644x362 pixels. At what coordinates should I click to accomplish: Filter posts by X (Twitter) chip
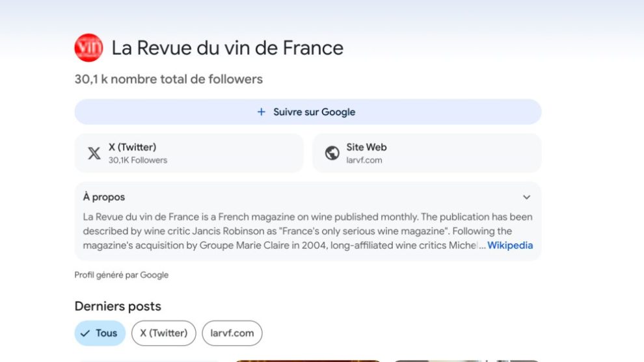point(163,333)
